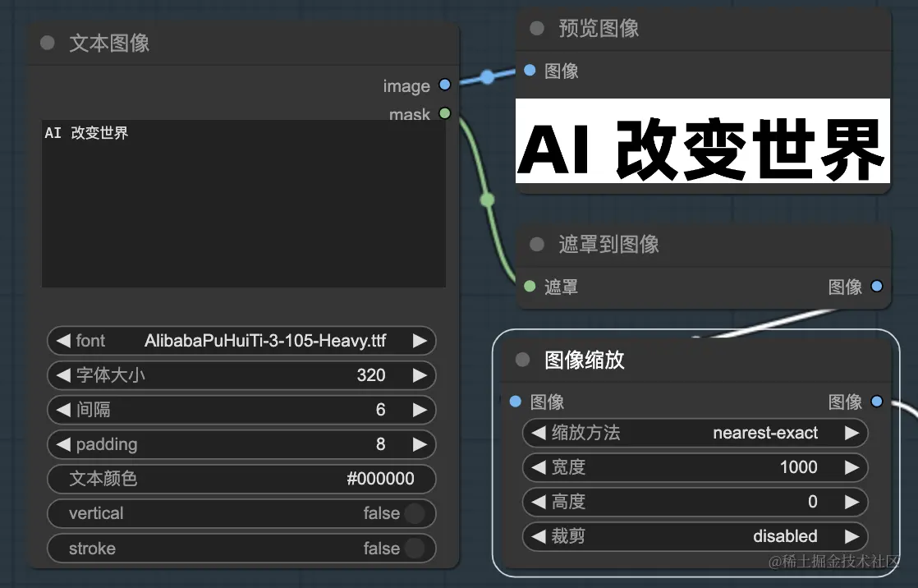Image resolution: width=918 pixels, height=588 pixels.
Task: Click the padding value 8
Action: (x=380, y=444)
